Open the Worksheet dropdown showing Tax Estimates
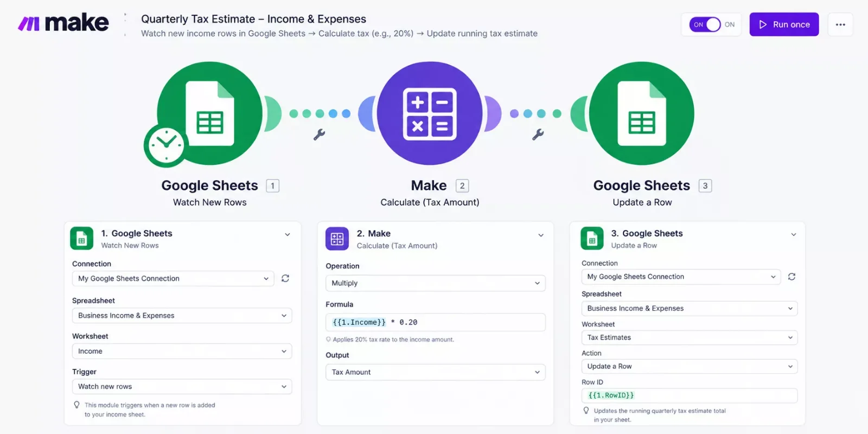868x434 pixels. click(690, 337)
